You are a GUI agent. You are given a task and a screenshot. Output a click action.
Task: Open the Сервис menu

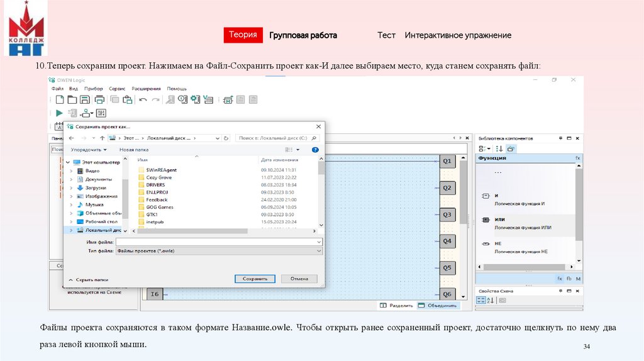[x=117, y=89]
